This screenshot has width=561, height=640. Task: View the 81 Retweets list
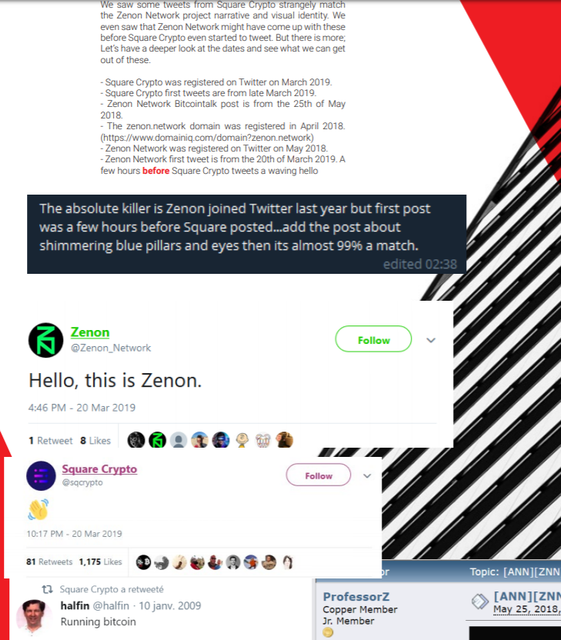[x=49, y=562]
